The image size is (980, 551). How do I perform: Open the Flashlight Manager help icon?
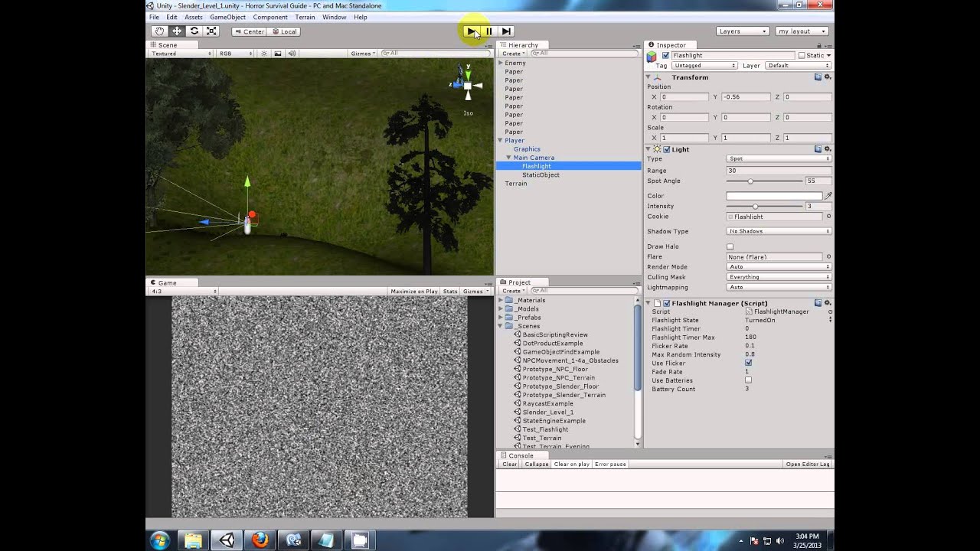point(818,303)
